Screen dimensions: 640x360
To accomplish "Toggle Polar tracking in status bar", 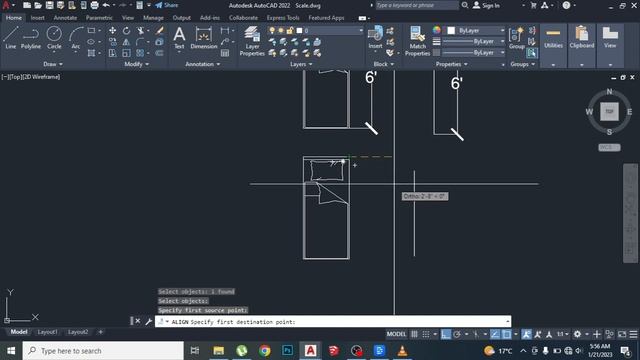I will (457, 334).
